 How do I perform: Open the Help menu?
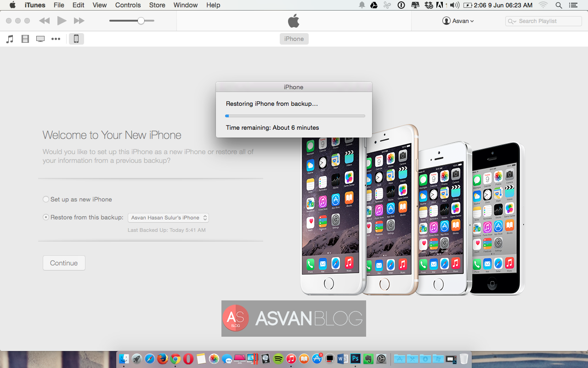pos(213,5)
